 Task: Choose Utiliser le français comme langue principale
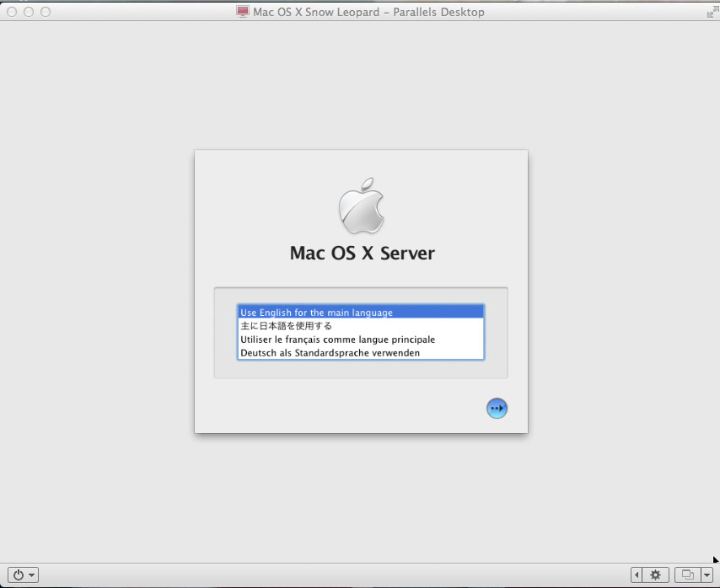(361, 339)
